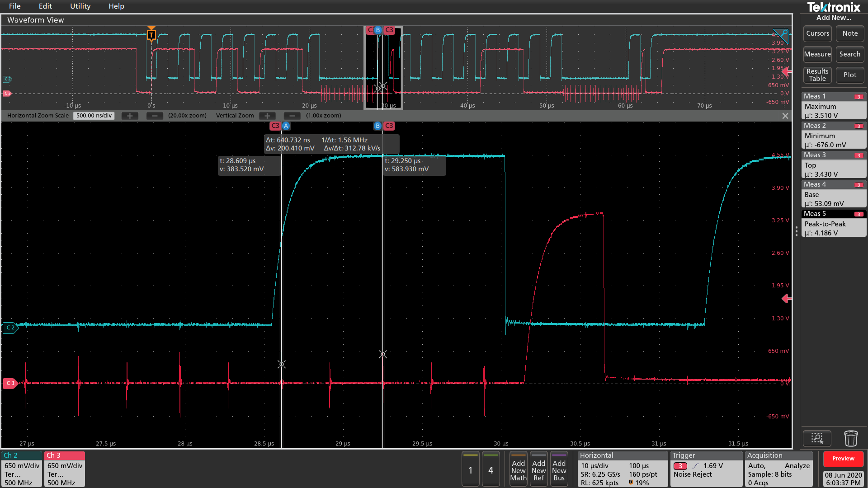Screen dimensions: 868x488
Task: Decrease horizontal zoom with minus button
Action: tap(155, 116)
